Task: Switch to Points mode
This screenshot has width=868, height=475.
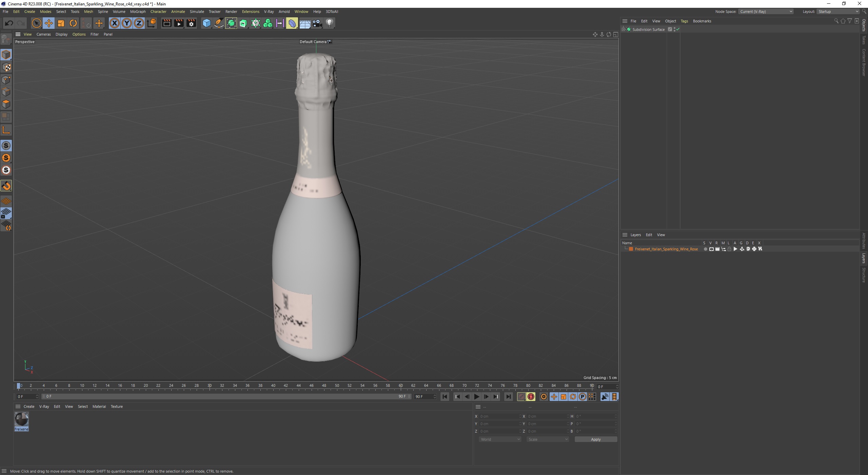Action: [x=6, y=80]
